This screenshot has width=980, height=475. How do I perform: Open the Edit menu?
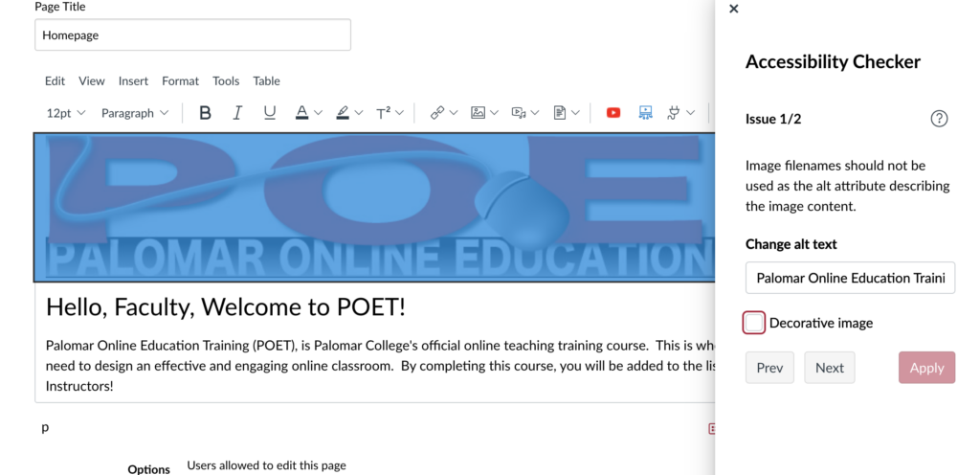click(x=55, y=81)
